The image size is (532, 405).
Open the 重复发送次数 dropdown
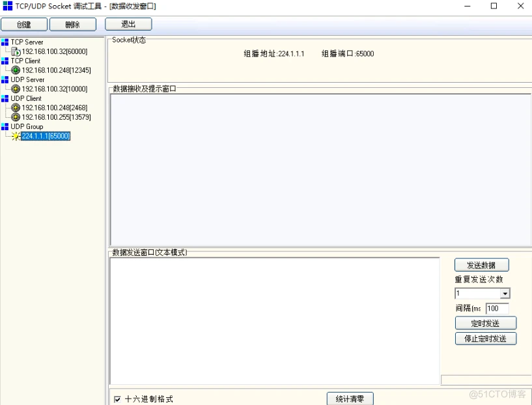506,293
